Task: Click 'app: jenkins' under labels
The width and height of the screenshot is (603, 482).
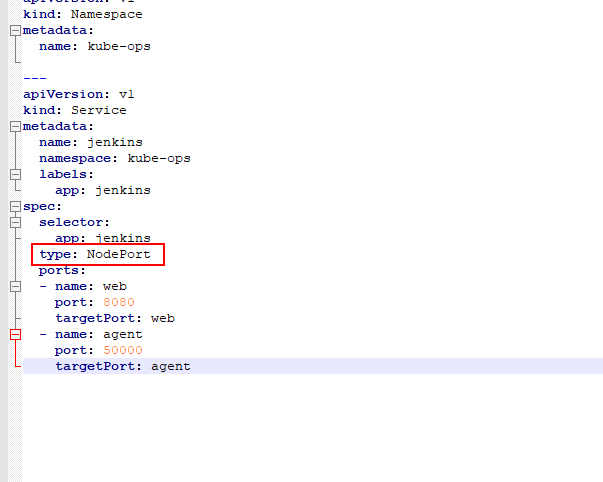Action: click(x=103, y=190)
